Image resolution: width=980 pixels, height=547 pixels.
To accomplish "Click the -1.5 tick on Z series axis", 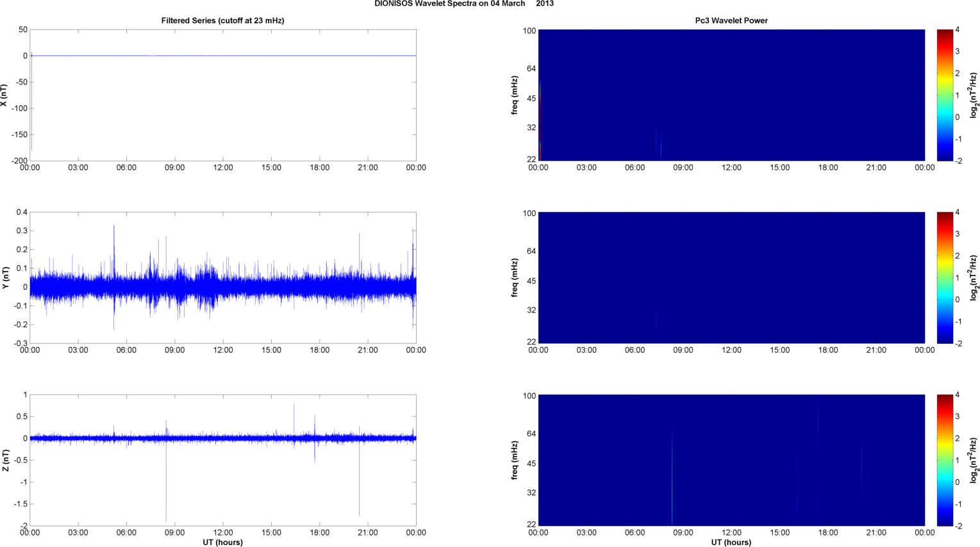I will tap(21, 504).
